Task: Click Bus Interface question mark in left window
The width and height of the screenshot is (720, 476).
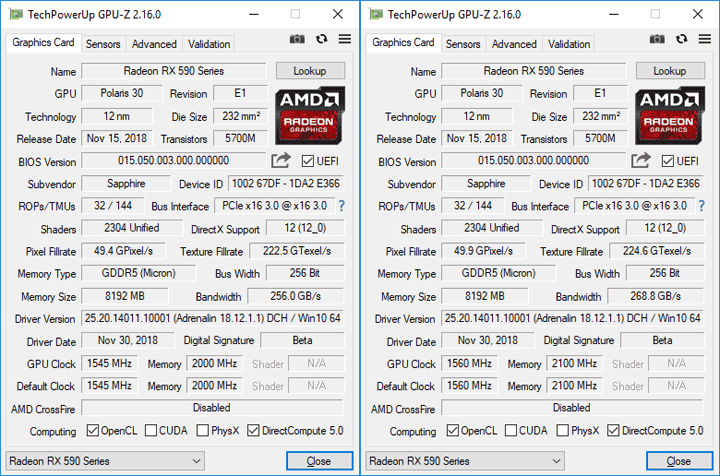Action: 341,206
